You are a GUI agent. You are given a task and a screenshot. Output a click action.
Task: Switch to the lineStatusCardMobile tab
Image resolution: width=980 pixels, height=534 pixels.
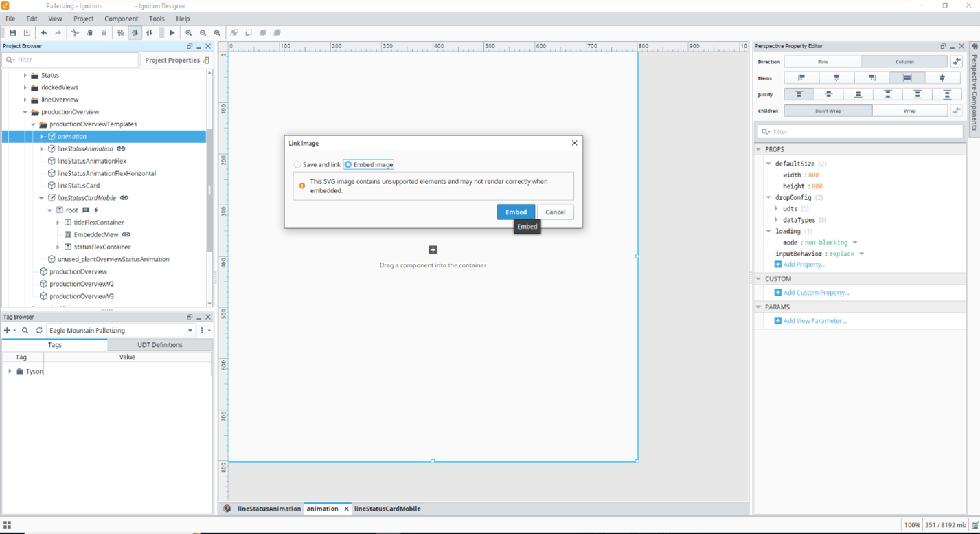[387, 509]
